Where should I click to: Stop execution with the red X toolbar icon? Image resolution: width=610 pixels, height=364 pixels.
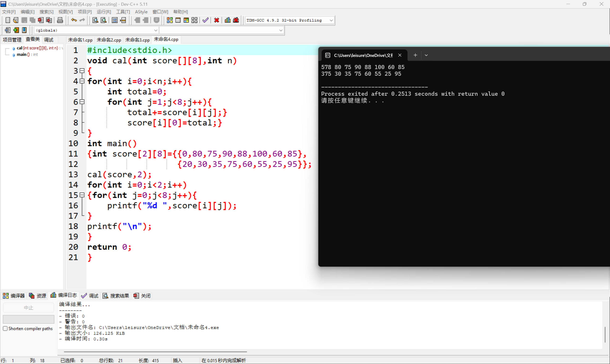pos(216,20)
